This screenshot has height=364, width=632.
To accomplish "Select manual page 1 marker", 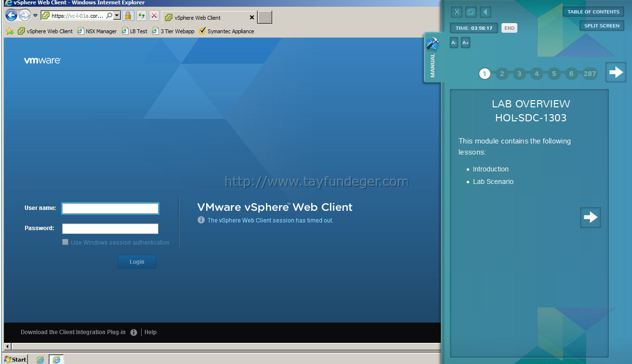I will pos(485,74).
